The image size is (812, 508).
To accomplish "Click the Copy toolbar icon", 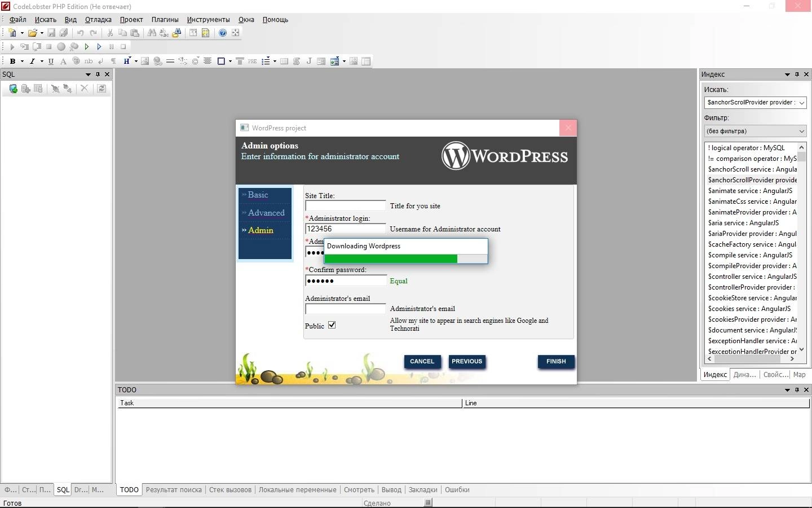I will coord(122,33).
